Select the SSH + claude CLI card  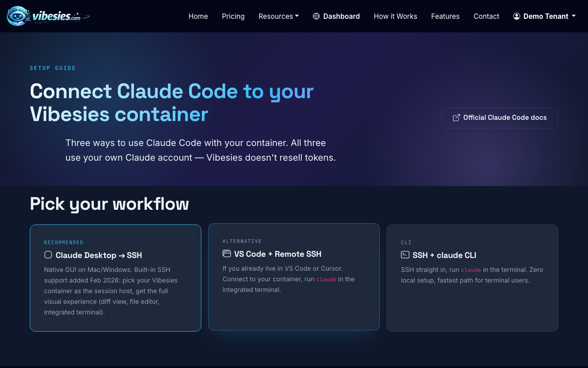(472, 278)
